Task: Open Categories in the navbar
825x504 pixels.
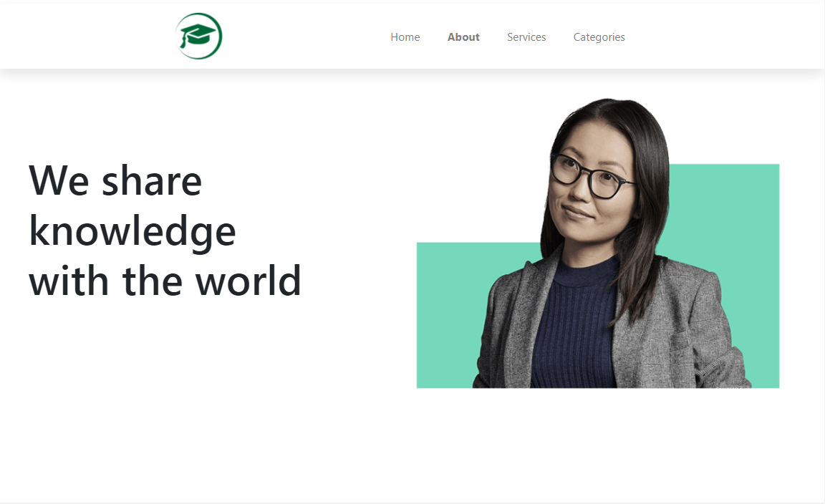Action: (599, 37)
